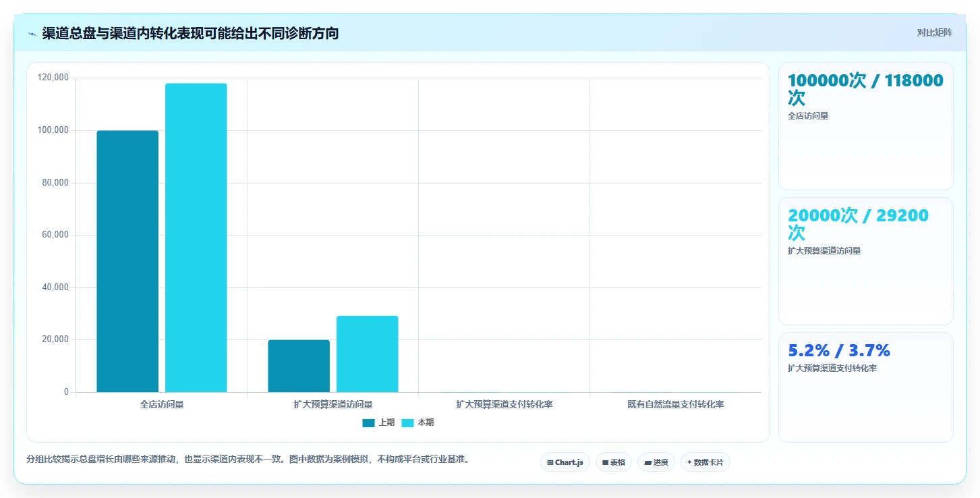980x498 pixels.
Task: Click the footnote text starting 分组比较揭示
Action: pyautogui.click(x=248, y=460)
